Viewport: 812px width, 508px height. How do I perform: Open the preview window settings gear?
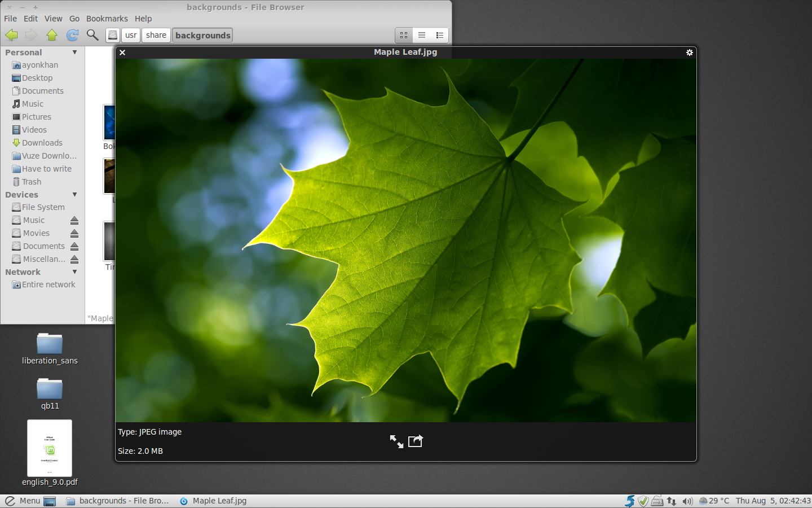[x=689, y=52]
